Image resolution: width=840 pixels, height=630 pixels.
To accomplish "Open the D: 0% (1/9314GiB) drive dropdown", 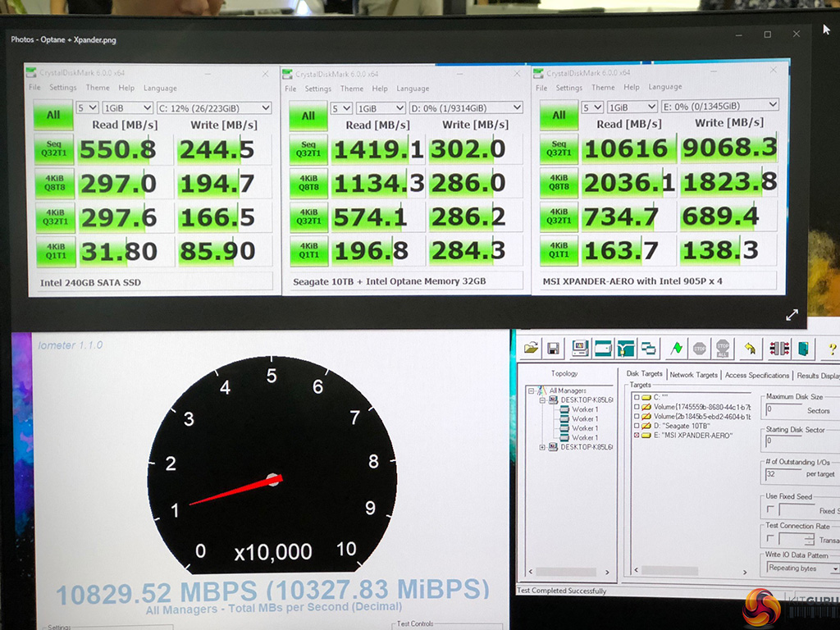I will 466,107.
